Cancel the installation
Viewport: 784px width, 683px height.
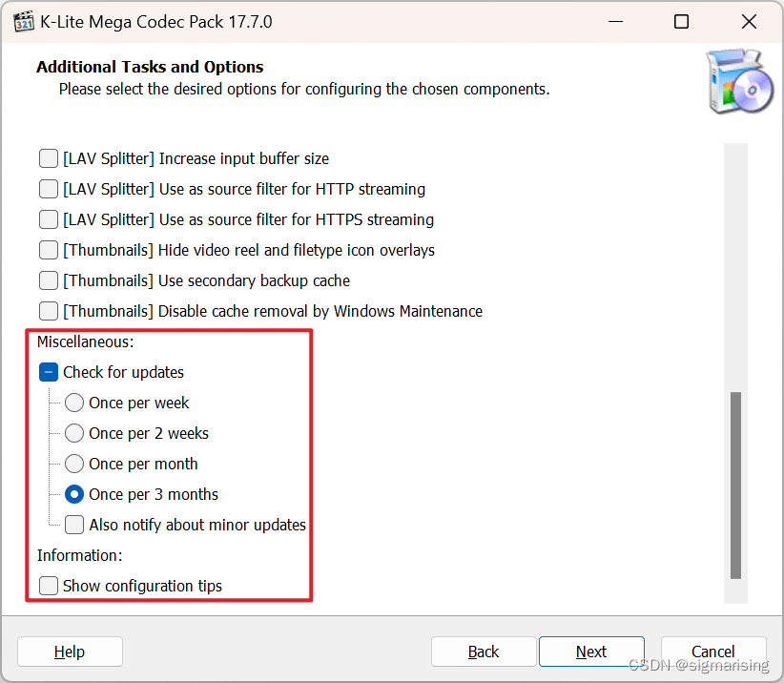coord(713,652)
